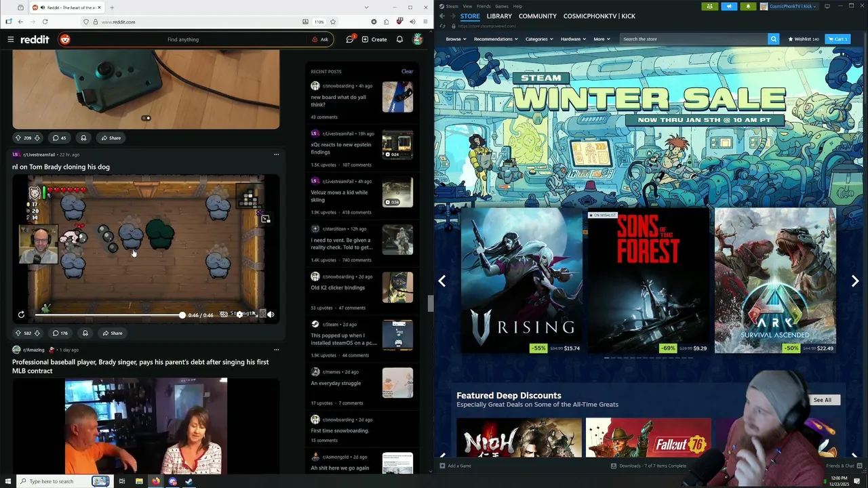Clear the Recent Posts list
Image resolution: width=868 pixels, height=488 pixels.
pos(407,71)
